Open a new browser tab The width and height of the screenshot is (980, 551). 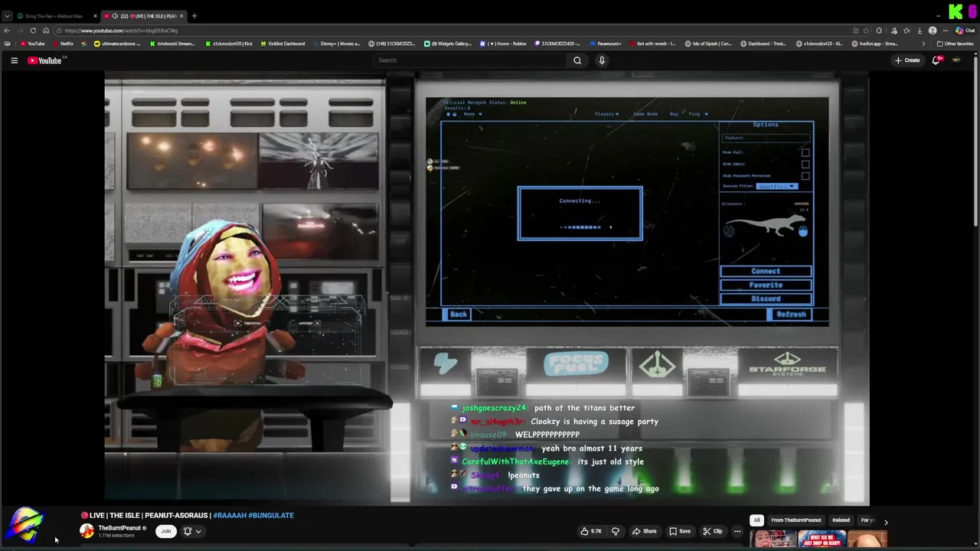click(194, 15)
